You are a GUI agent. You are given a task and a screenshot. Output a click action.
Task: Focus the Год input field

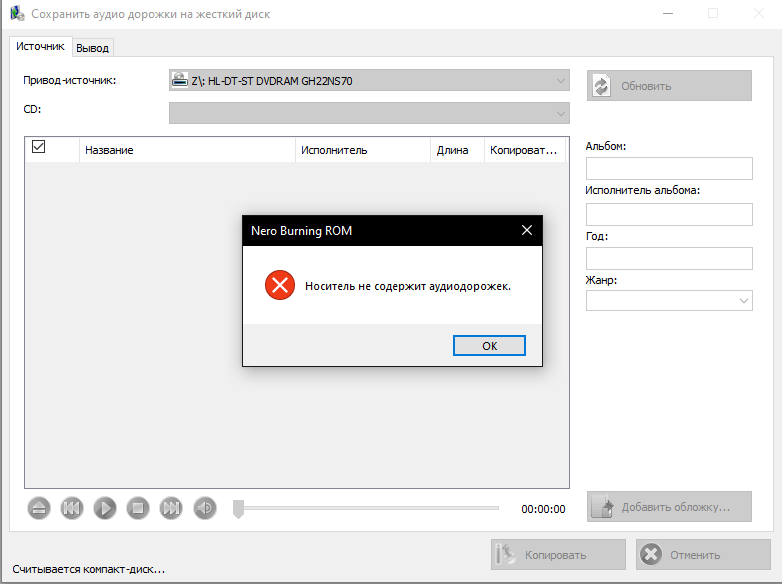point(669,258)
